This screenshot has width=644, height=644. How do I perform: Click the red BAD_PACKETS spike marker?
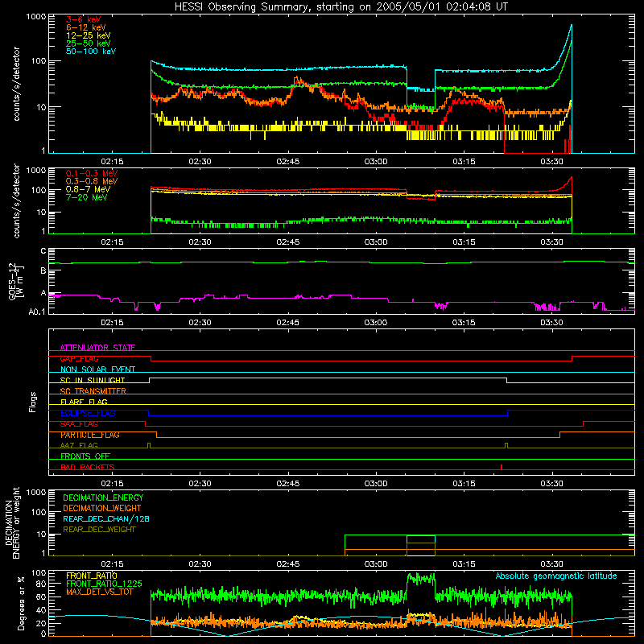502,467
